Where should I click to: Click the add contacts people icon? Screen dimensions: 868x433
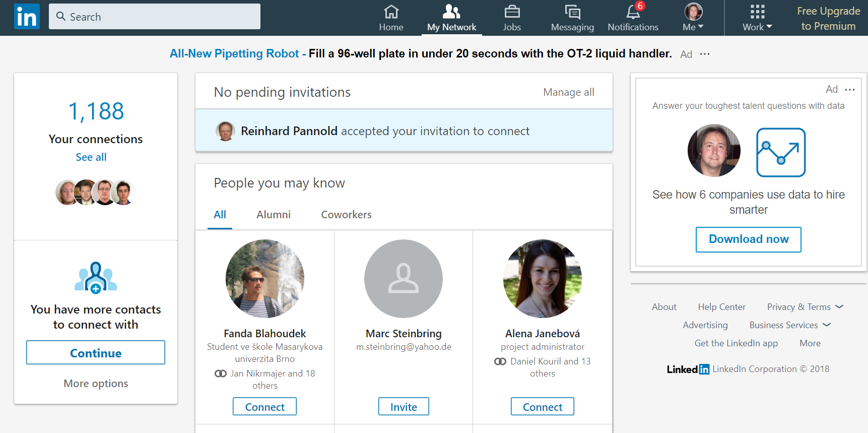(96, 277)
